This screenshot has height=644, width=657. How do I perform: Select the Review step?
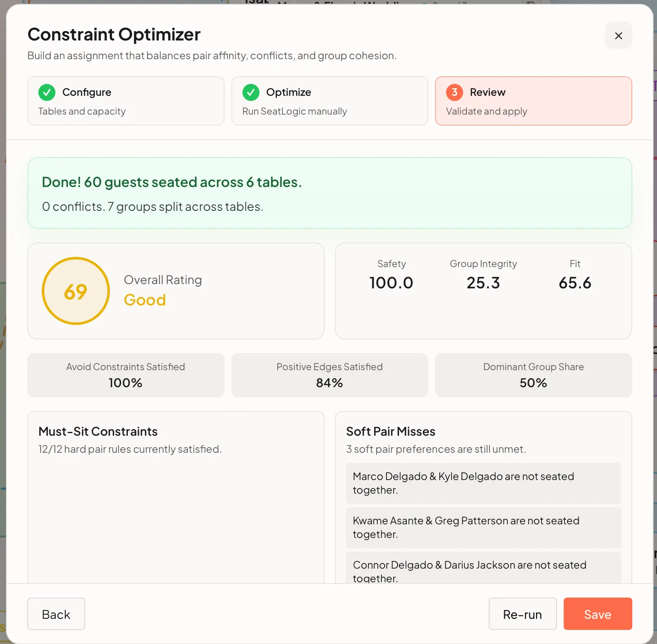(x=533, y=101)
